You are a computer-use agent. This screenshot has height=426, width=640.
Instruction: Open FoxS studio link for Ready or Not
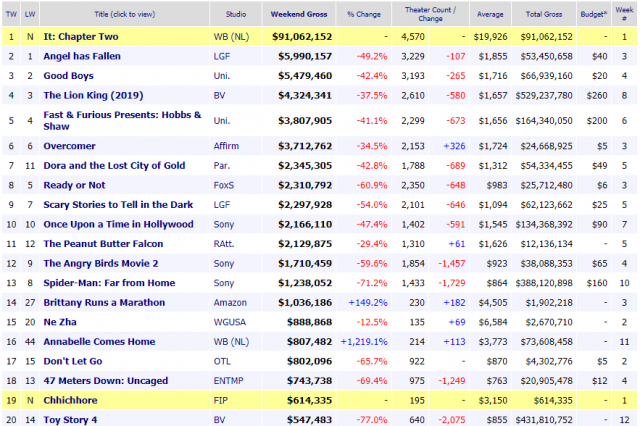224,185
